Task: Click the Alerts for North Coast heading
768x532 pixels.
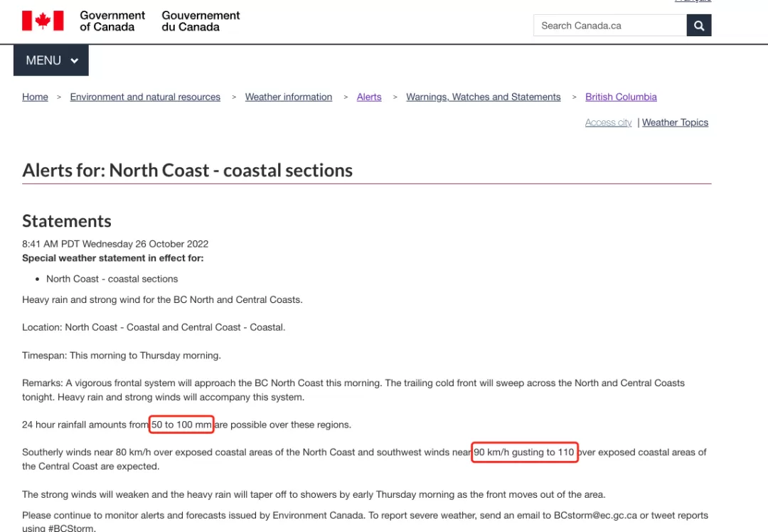Action: 187,171
